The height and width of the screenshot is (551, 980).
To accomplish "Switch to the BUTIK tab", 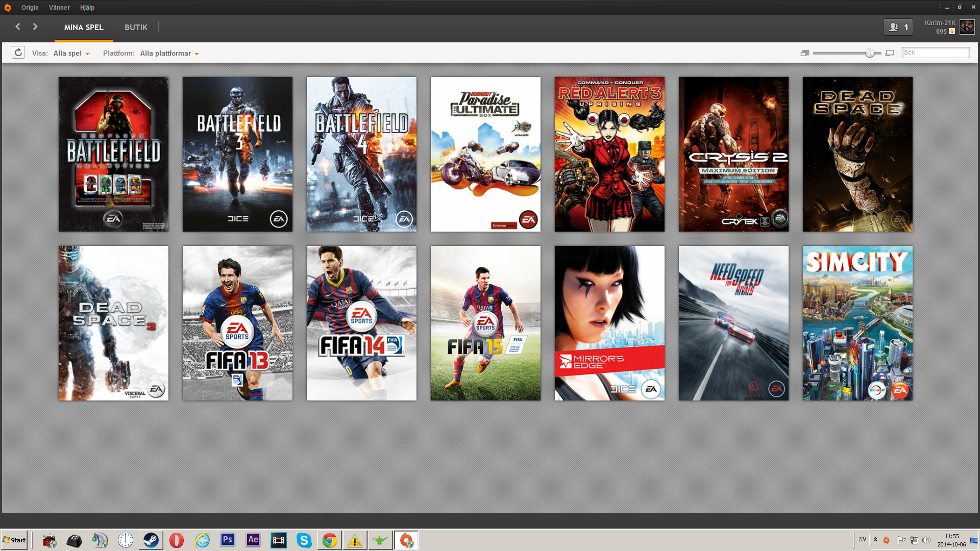I will [136, 28].
